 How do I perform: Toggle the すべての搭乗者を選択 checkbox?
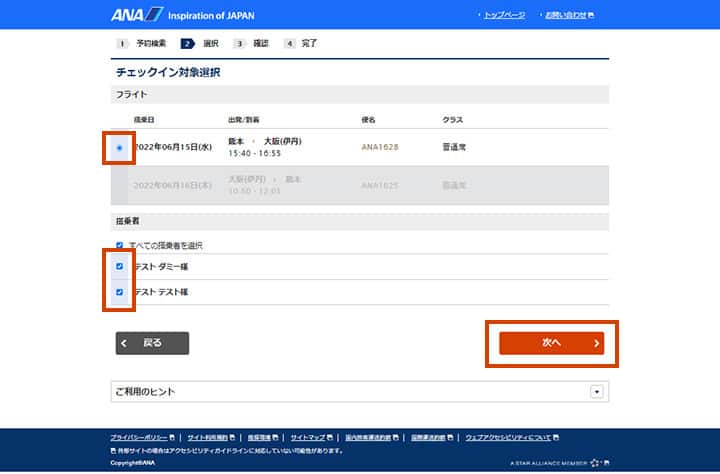click(120, 245)
